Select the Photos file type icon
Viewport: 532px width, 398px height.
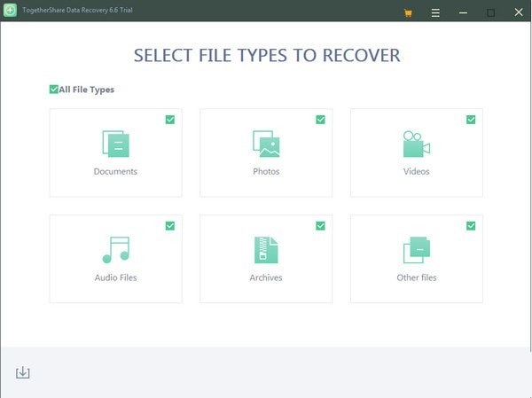point(266,144)
